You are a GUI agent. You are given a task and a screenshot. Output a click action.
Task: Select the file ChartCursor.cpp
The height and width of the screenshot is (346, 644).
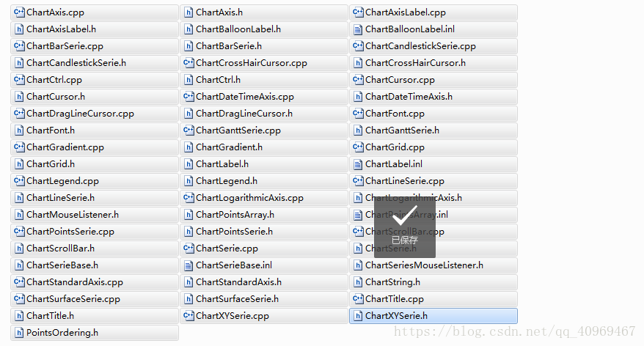click(x=433, y=80)
